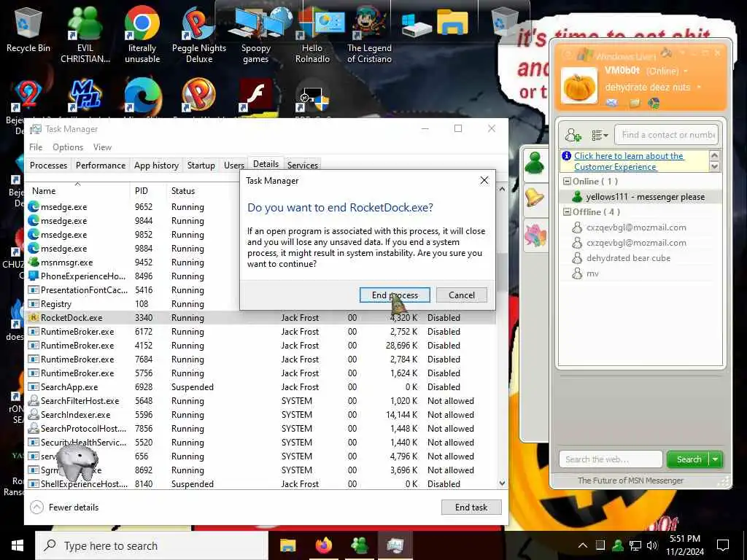Open the Online status dropdown next to VM0b0t

(x=686, y=71)
